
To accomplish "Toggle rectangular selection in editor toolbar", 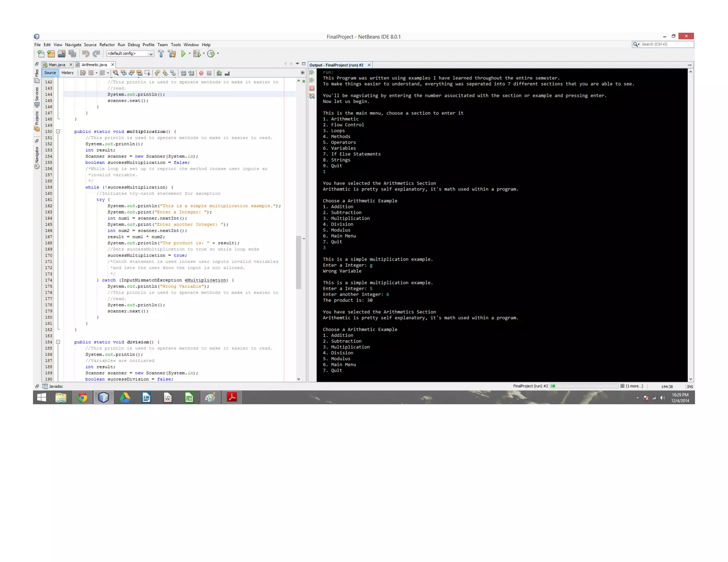I will tap(147, 73).
